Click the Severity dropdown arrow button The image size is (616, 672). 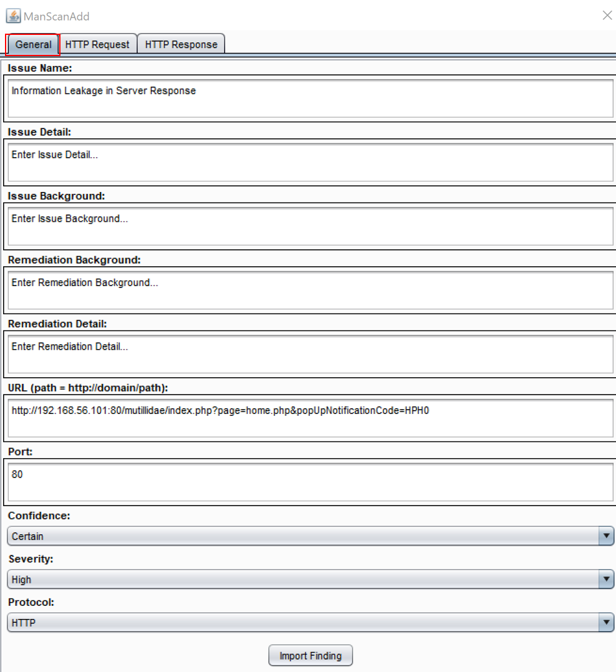tap(606, 579)
